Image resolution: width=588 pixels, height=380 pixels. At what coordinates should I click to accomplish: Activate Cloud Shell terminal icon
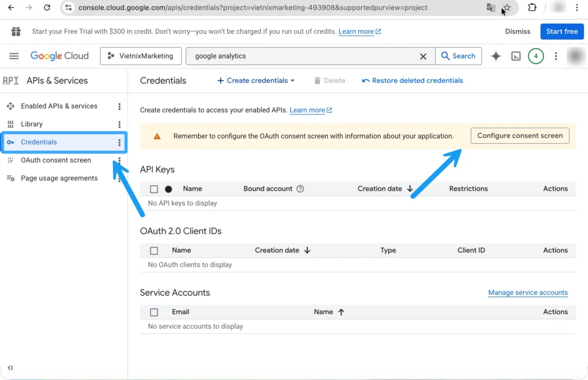516,56
